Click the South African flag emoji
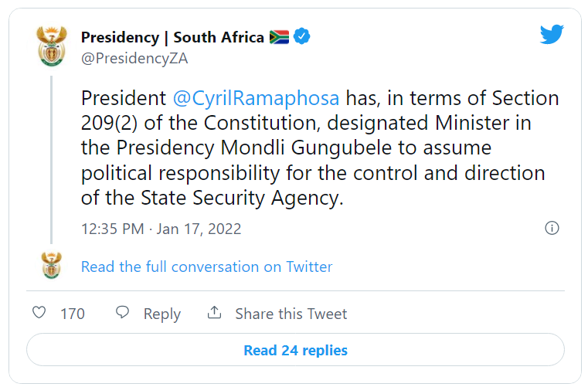This screenshot has height=387, width=588. click(280, 37)
